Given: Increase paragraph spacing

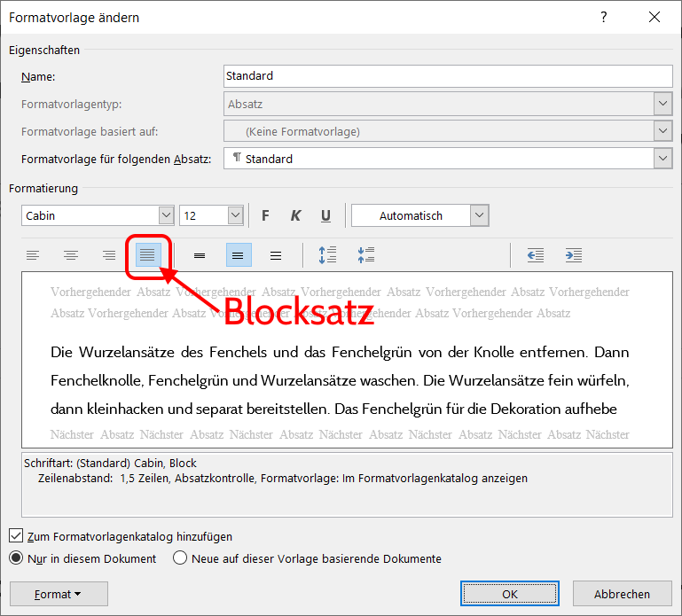Looking at the screenshot, I should click(x=328, y=255).
